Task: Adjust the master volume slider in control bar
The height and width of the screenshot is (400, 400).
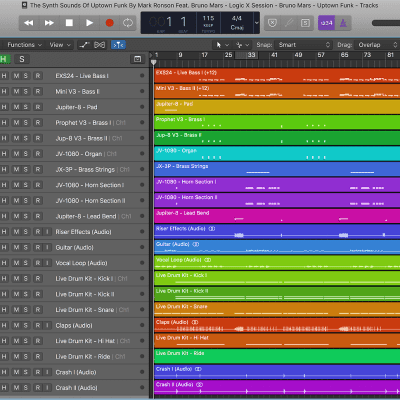Action: pyautogui.click(x=386, y=23)
